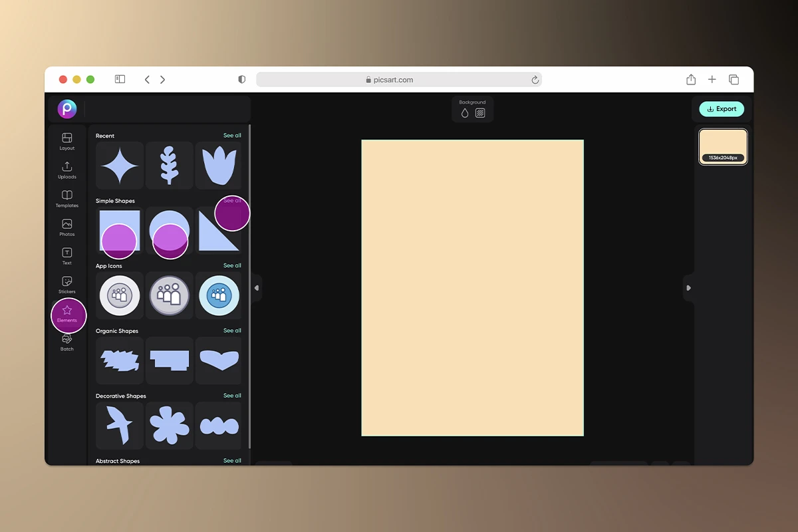798x532 pixels.
Task: Open the background color picker droplet
Action: 465,112
